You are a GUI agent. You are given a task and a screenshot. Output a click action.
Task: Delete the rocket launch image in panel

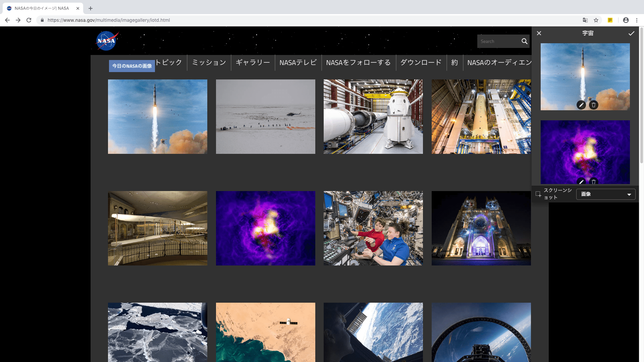tap(594, 105)
